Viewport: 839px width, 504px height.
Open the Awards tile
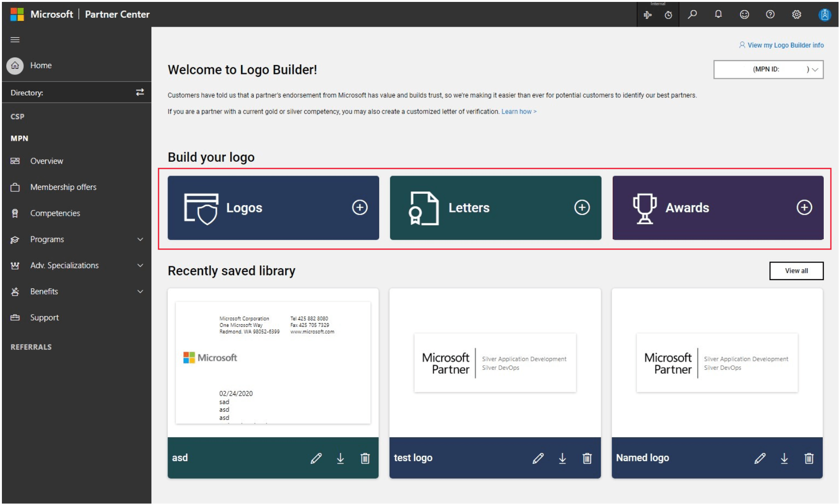tap(718, 208)
